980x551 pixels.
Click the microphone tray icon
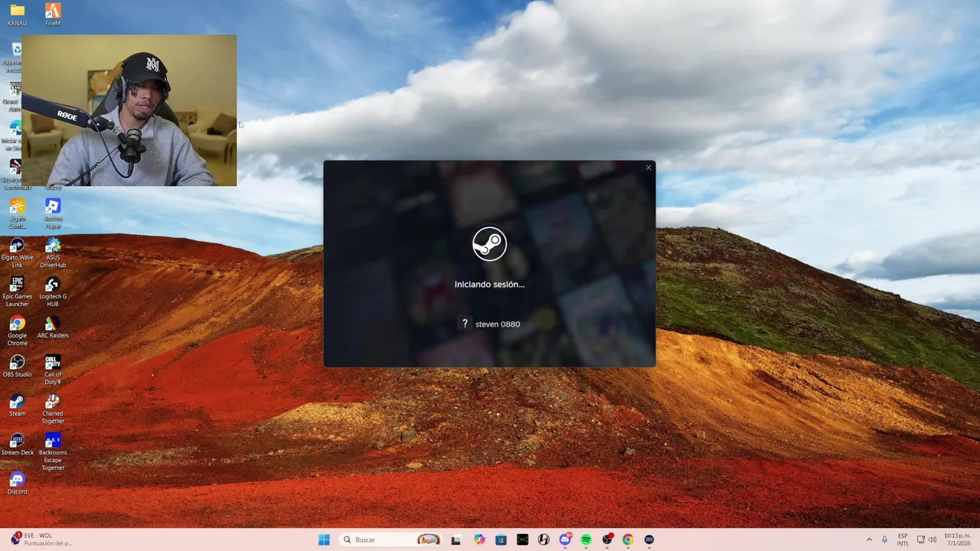(x=884, y=540)
